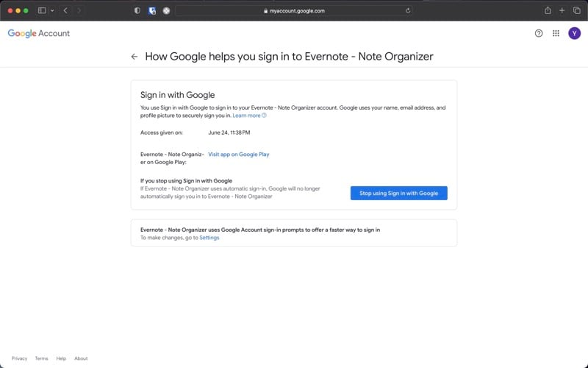The height and width of the screenshot is (368, 588).
Task: Click the round extension icon beside address bar
Action: [167, 10]
